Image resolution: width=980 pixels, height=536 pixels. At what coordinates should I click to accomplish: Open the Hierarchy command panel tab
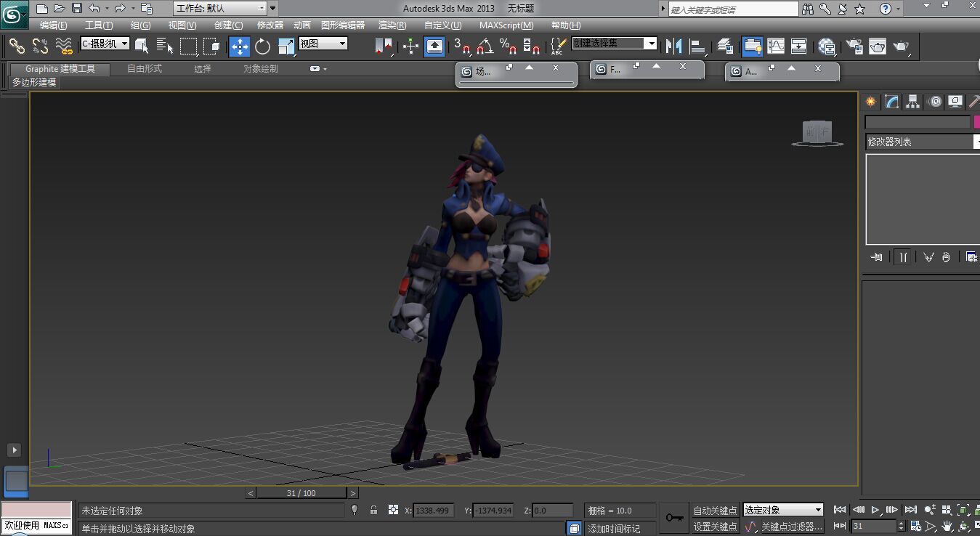click(x=913, y=102)
